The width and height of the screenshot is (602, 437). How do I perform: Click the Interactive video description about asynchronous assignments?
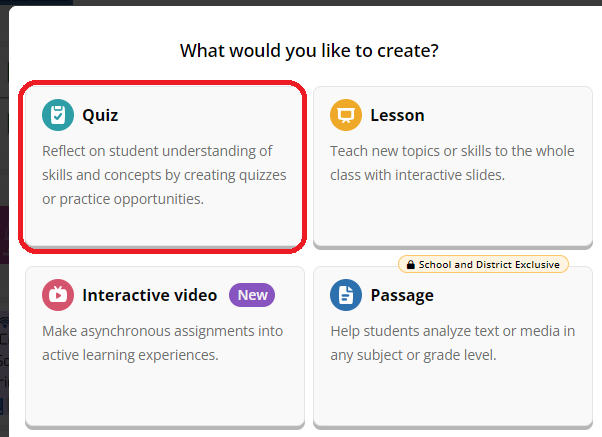click(x=162, y=342)
